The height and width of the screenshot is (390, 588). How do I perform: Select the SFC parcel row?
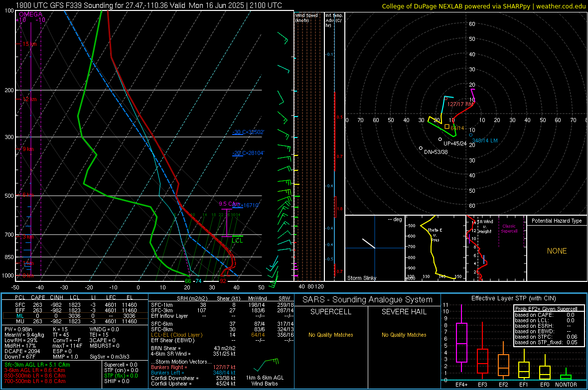tap(76, 305)
